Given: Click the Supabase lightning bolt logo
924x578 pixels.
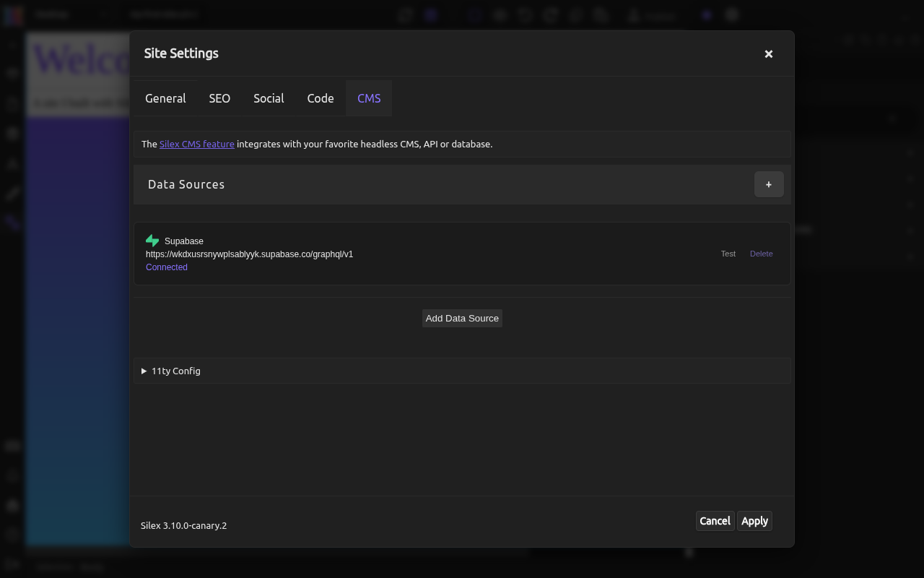Looking at the screenshot, I should point(152,241).
